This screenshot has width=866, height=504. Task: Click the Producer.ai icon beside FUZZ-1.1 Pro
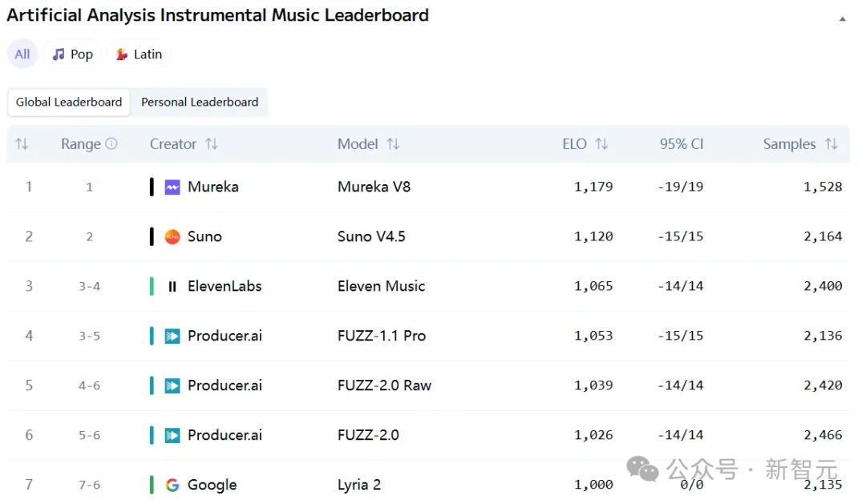(x=172, y=336)
